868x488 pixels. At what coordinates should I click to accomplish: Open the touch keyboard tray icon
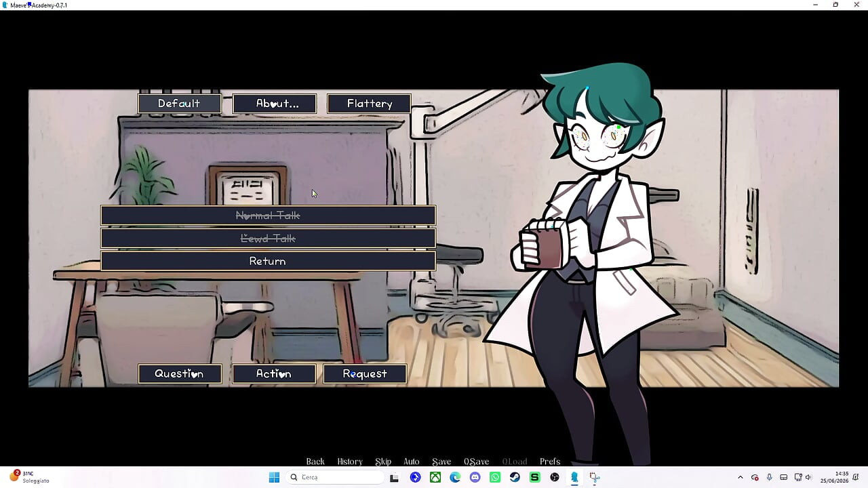coord(784,477)
